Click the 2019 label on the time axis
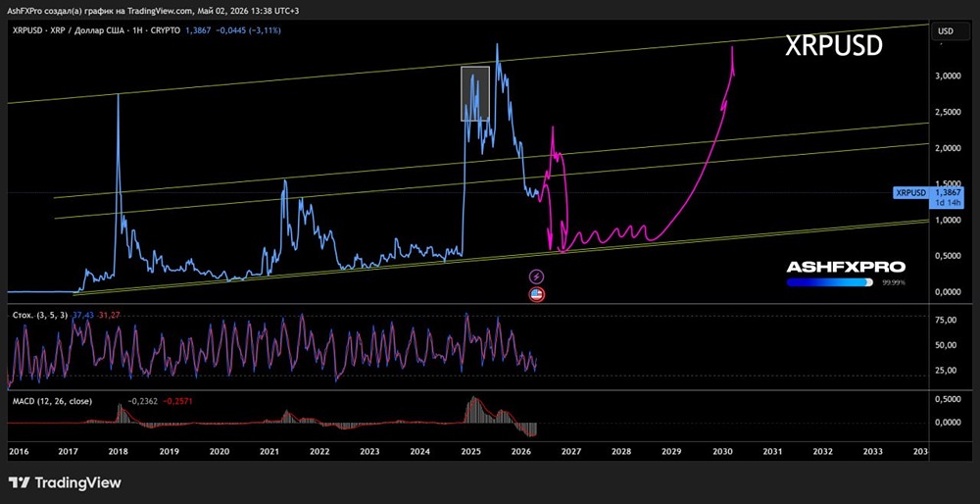Image resolution: width=980 pixels, height=504 pixels. [x=169, y=451]
